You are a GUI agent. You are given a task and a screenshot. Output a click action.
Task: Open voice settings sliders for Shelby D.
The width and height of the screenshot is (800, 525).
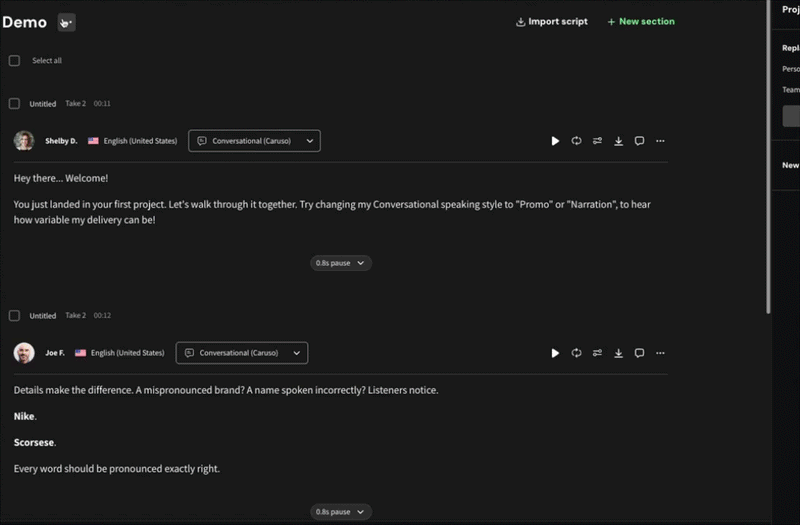click(597, 141)
